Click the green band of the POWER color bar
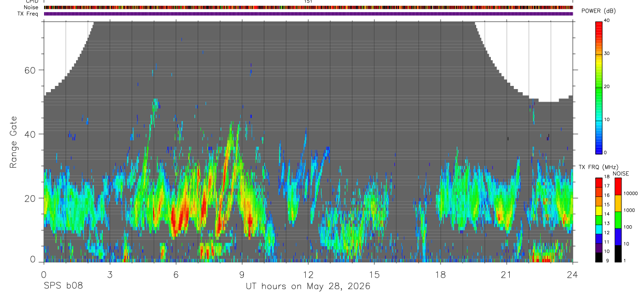The width and height of the screenshot is (644, 297). [599, 86]
